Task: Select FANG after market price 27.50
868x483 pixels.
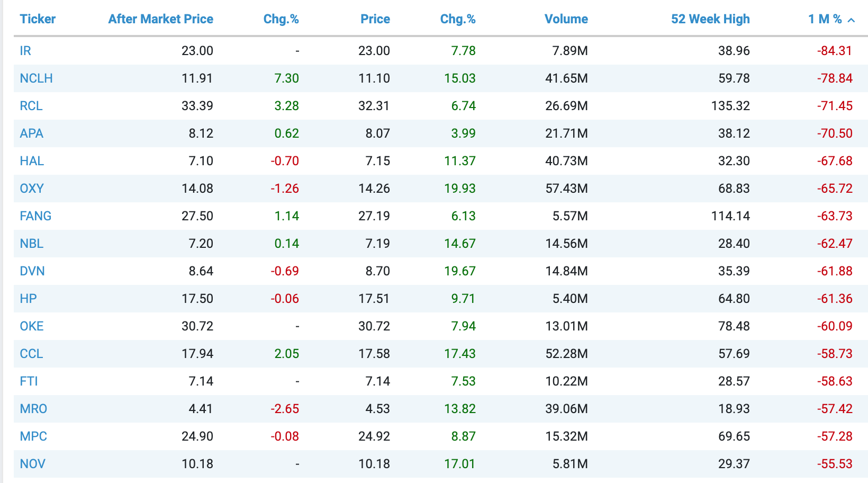Action: 197,216
